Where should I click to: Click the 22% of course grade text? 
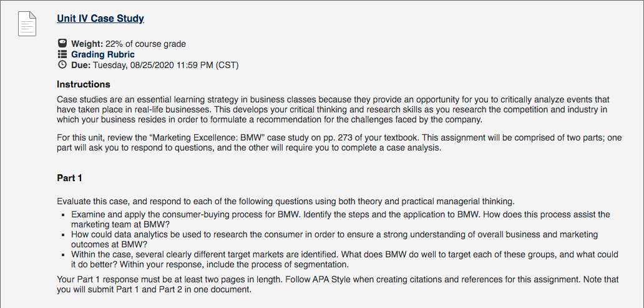pos(145,44)
